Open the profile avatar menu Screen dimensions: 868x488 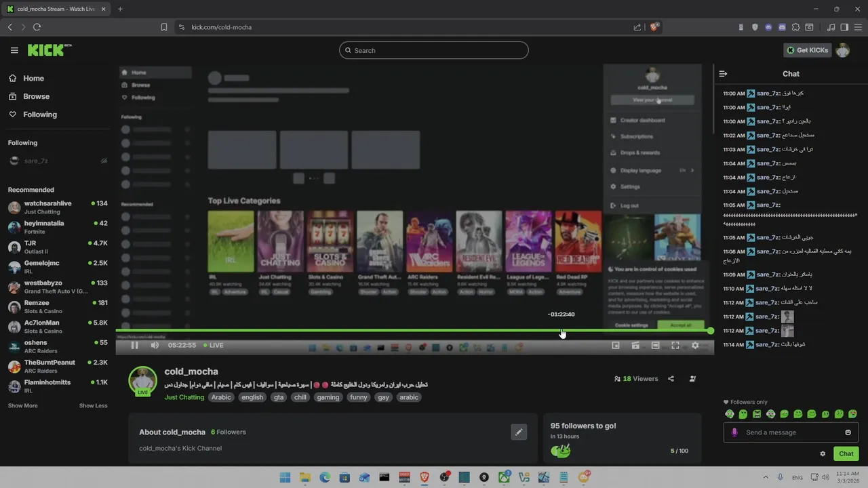(843, 50)
